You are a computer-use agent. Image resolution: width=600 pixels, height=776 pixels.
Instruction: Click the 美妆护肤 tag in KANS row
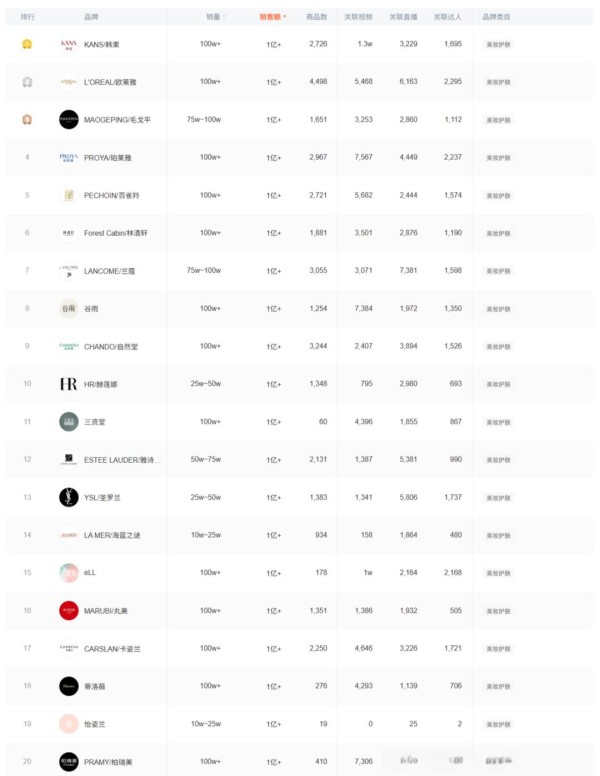pos(497,45)
